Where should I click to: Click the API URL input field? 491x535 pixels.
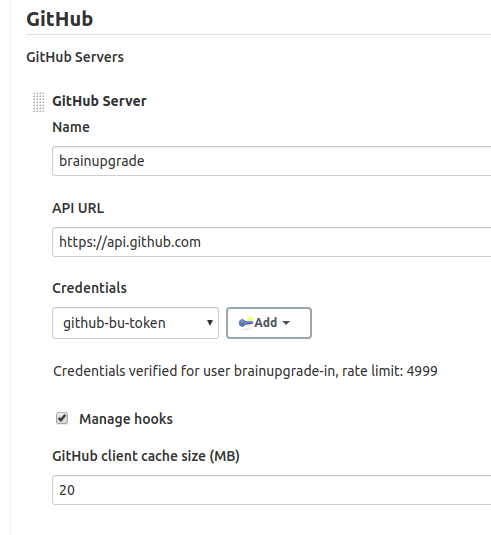coord(272,242)
